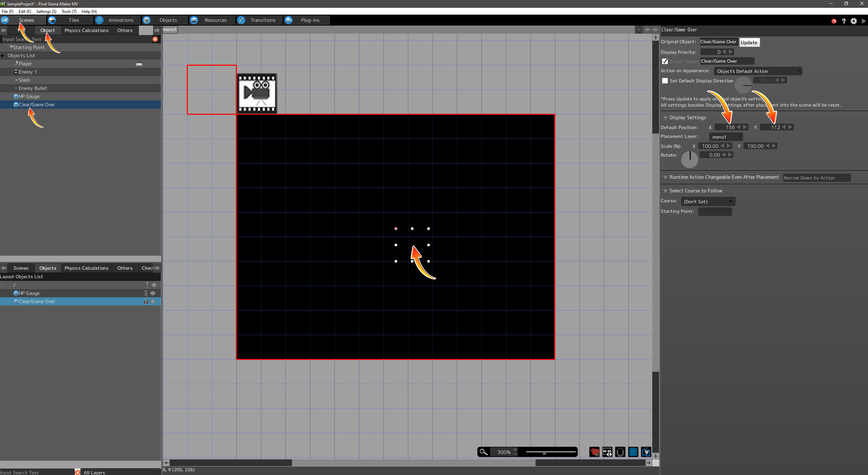Screen dimensions: 868x475
Task: Select Enemy Bullet in Objects List
Action: coord(33,88)
